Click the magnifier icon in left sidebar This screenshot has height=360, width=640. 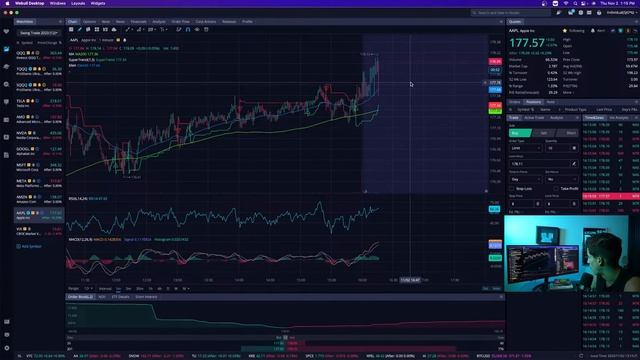coord(6,84)
